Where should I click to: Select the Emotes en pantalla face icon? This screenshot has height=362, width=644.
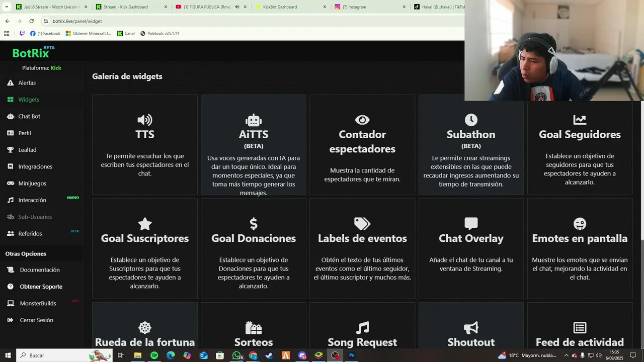coord(580,224)
